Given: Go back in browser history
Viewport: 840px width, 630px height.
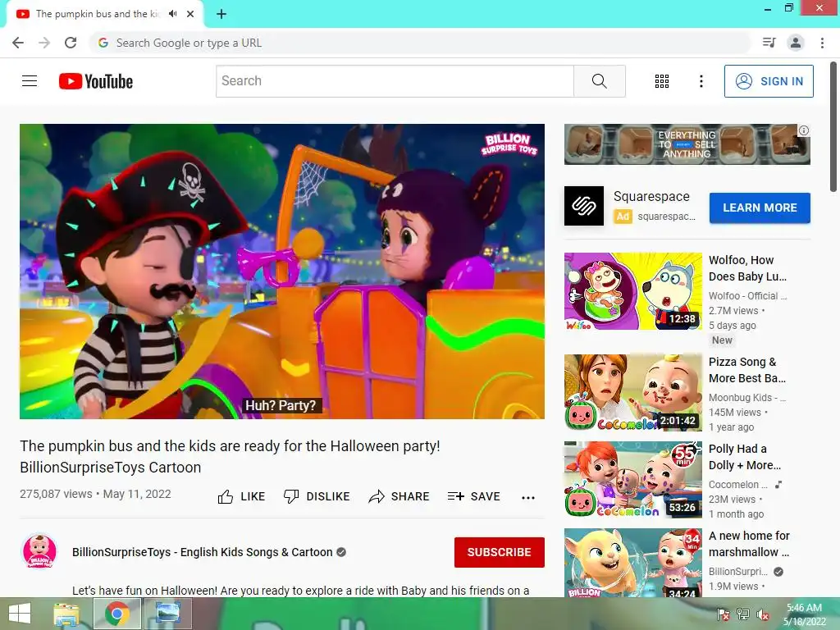Looking at the screenshot, I should click(x=18, y=43).
